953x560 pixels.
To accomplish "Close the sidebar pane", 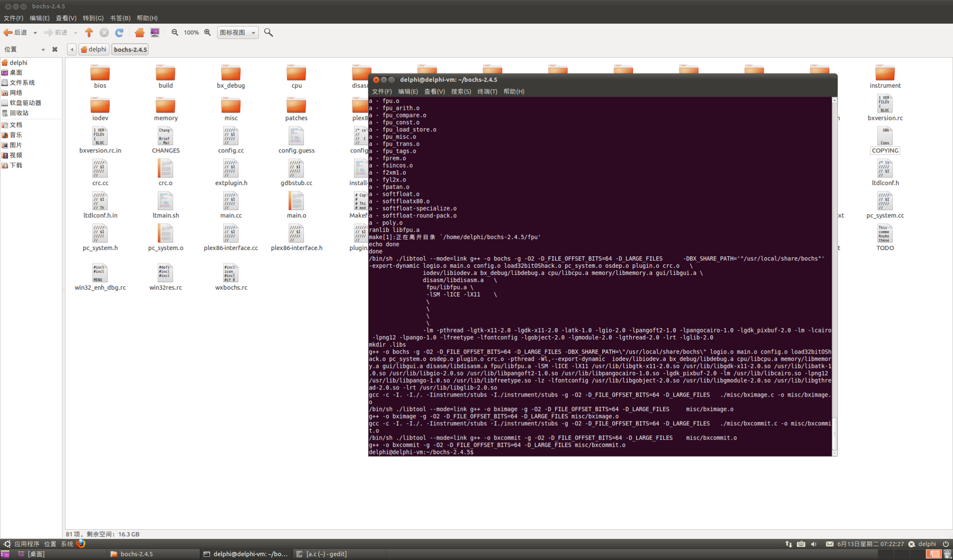I will [x=55, y=49].
